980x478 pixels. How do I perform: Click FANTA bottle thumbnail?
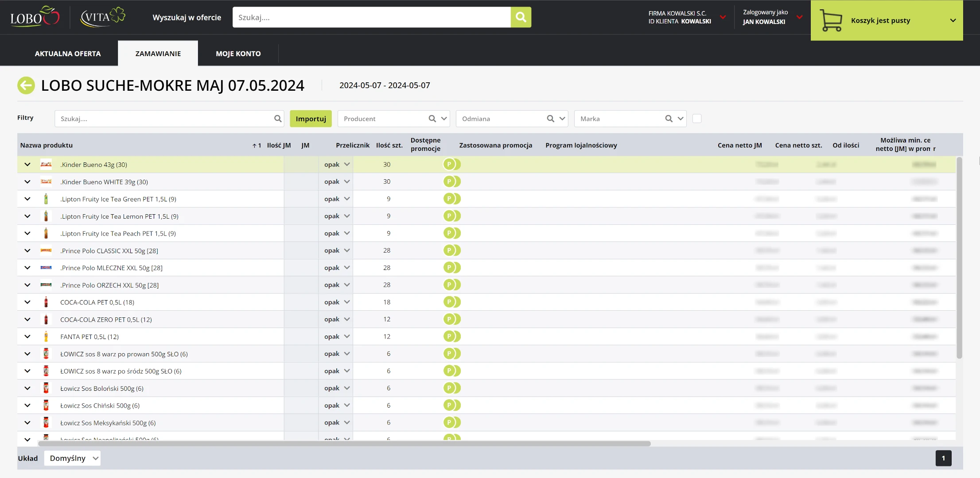pyautogui.click(x=46, y=336)
